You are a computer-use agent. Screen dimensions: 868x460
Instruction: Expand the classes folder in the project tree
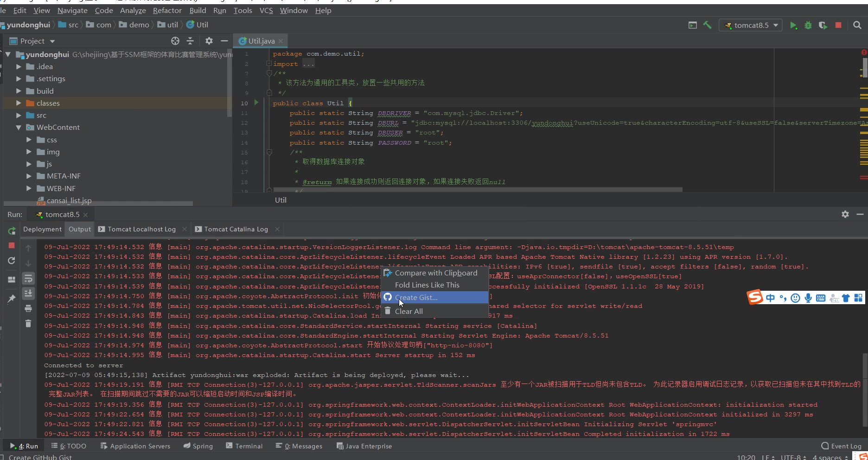19,103
